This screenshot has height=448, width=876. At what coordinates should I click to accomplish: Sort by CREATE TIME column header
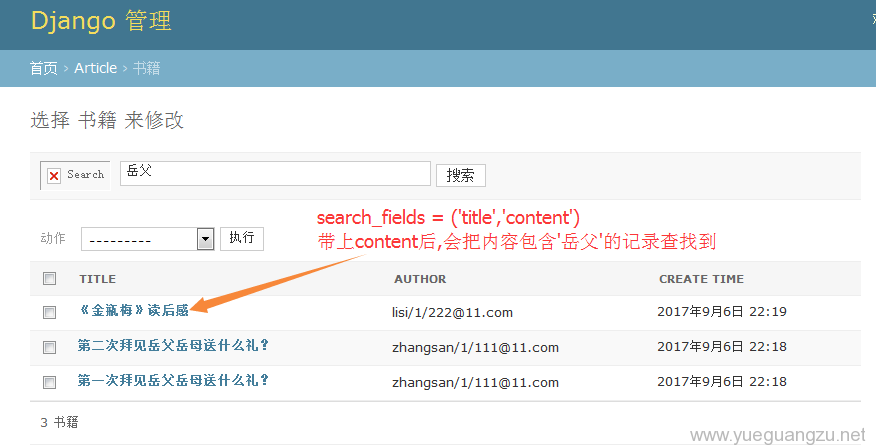701,279
